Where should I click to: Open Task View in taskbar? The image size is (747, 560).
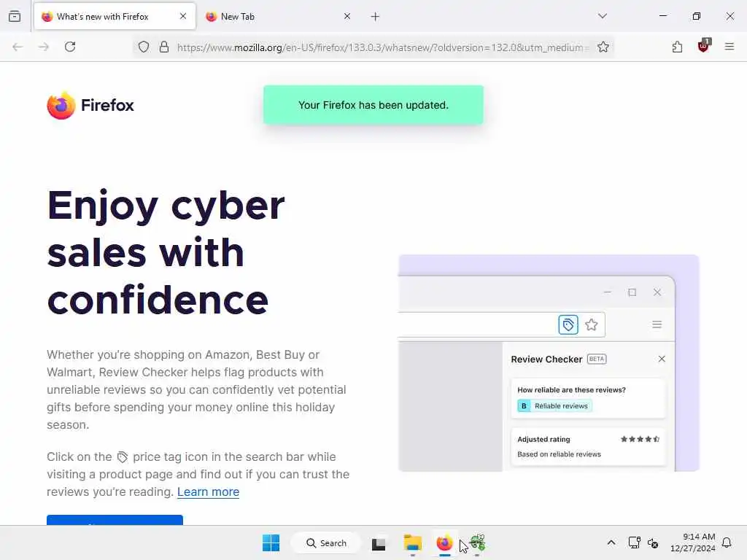(379, 543)
